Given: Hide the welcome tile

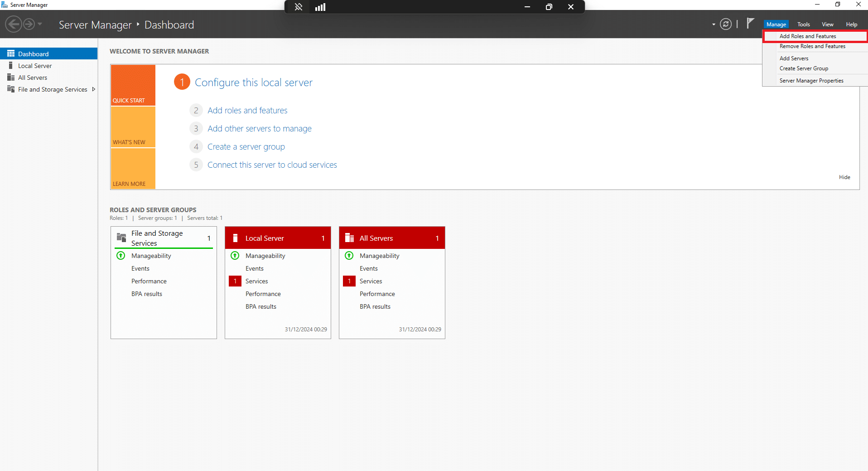Looking at the screenshot, I should point(844,177).
